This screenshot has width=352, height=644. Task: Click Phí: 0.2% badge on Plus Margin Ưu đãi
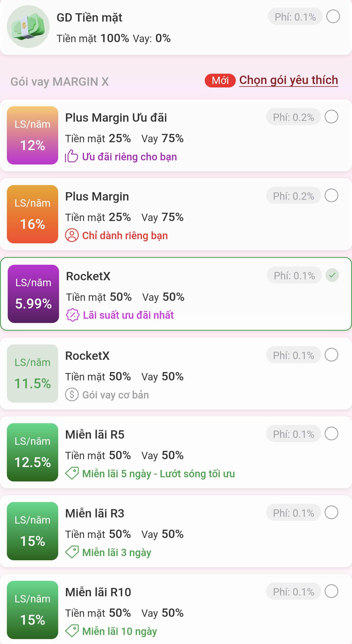pyautogui.click(x=293, y=117)
